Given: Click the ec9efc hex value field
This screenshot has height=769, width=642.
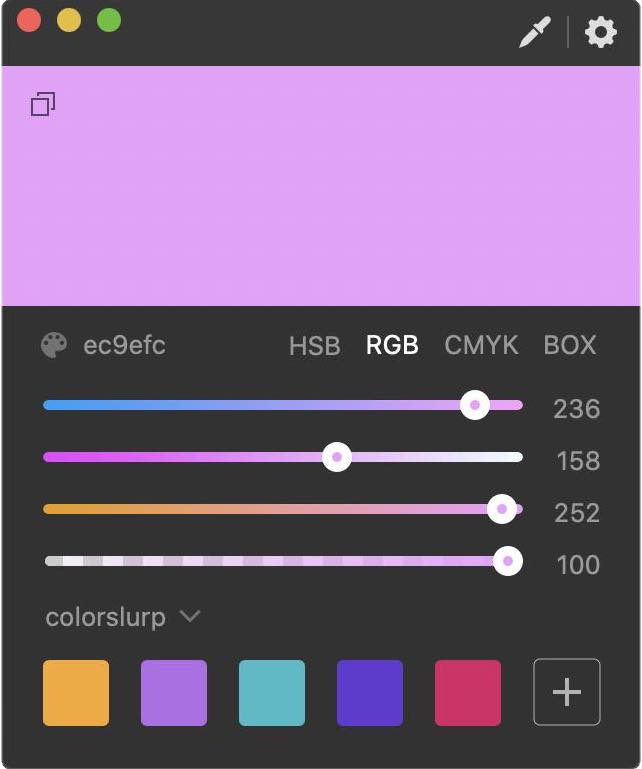Looking at the screenshot, I should 124,346.
